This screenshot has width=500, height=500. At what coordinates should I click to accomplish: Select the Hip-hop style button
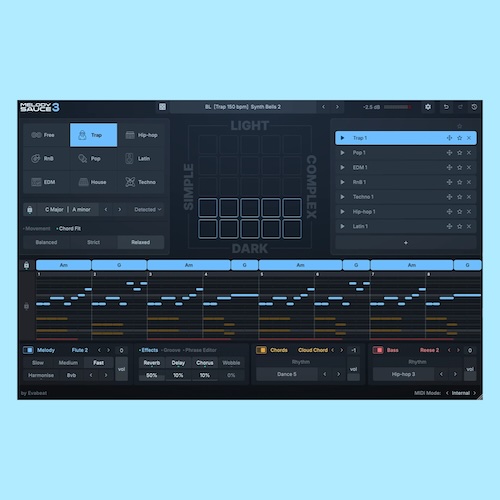click(x=141, y=135)
